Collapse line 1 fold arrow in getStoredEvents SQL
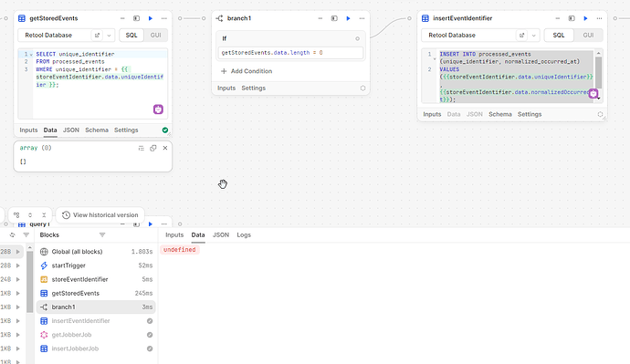Viewport: 630px width, 364px height. tap(31, 54)
